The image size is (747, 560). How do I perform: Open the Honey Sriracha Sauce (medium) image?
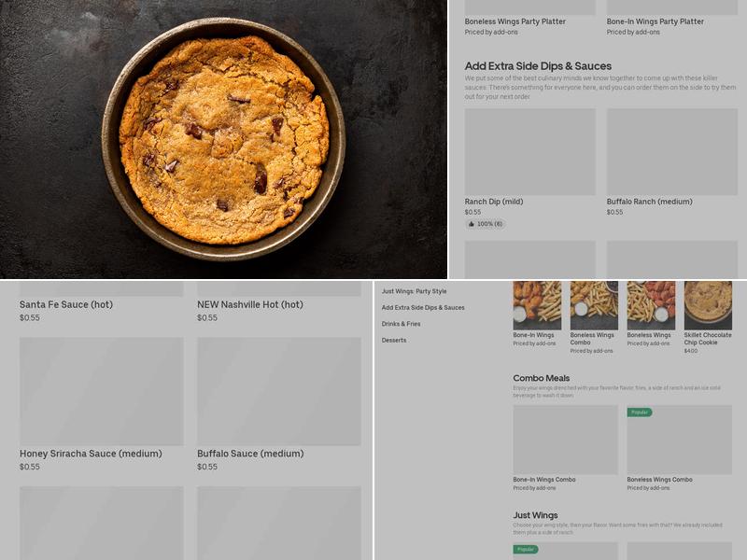102,391
